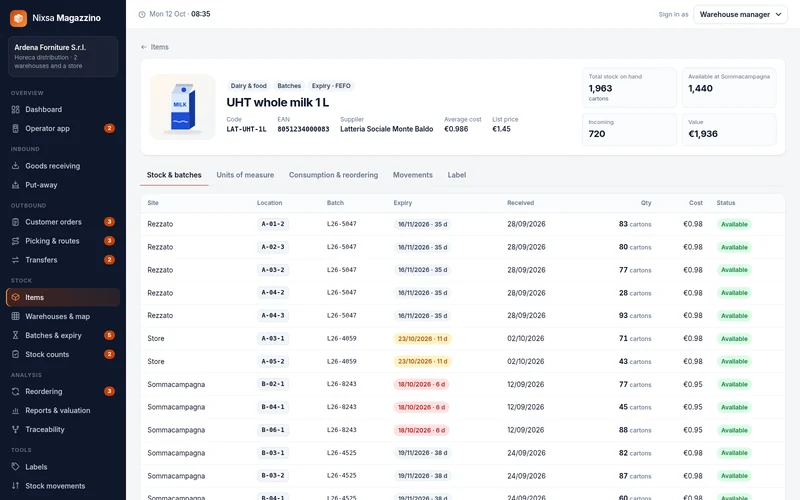The width and height of the screenshot is (800, 500).
Task: Open the Label tab
Action: coord(457,175)
